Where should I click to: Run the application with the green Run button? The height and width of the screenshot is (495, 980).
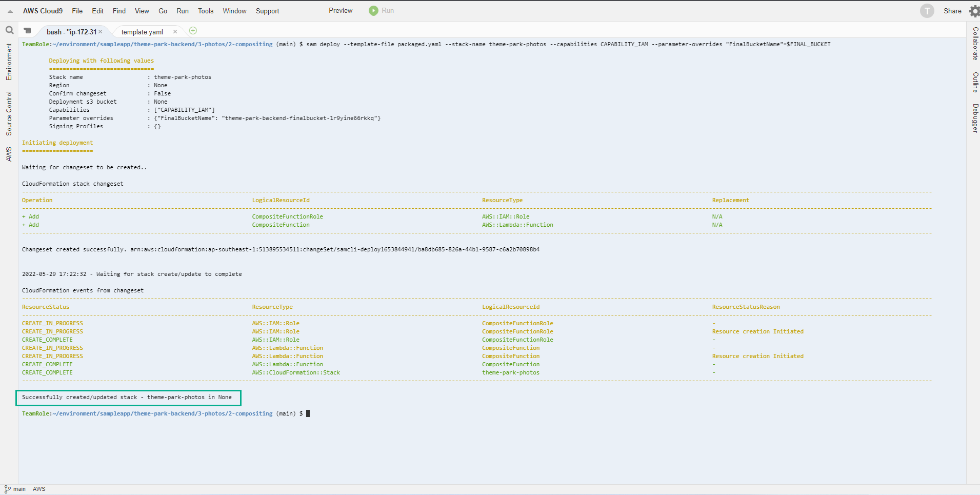[382, 11]
